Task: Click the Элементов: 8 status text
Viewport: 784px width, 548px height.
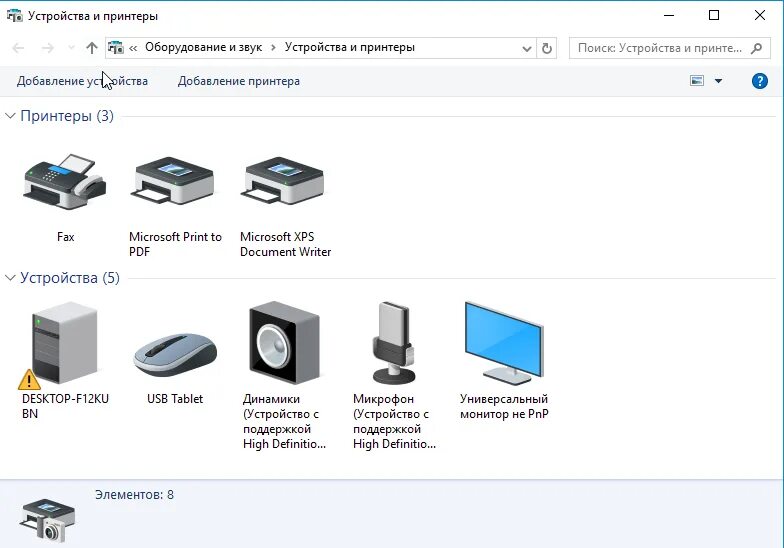Action: pos(134,495)
